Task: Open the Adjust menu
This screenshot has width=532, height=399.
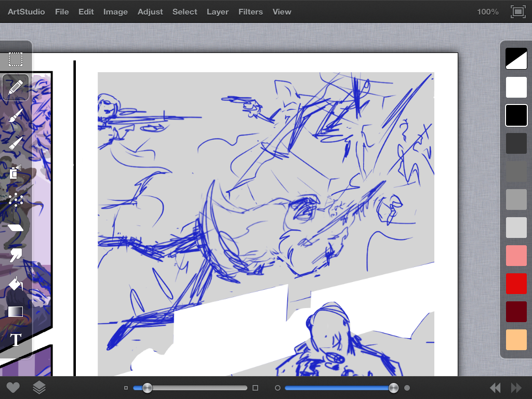Action: pos(150,12)
